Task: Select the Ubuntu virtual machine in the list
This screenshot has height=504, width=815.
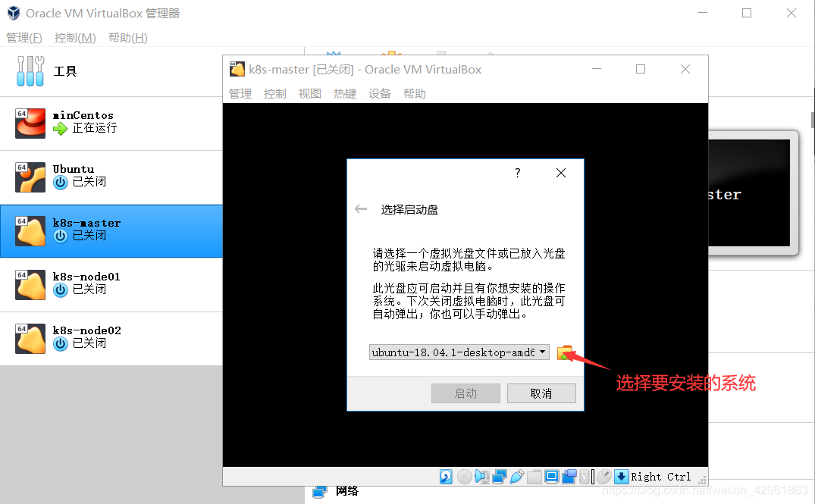Action: pyautogui.click(x=111, y=177)
